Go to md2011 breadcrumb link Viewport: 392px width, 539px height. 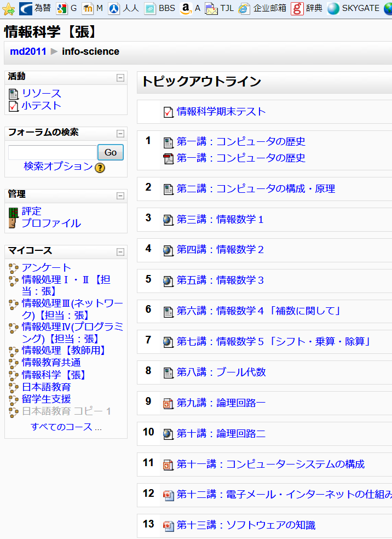point(28,51)
